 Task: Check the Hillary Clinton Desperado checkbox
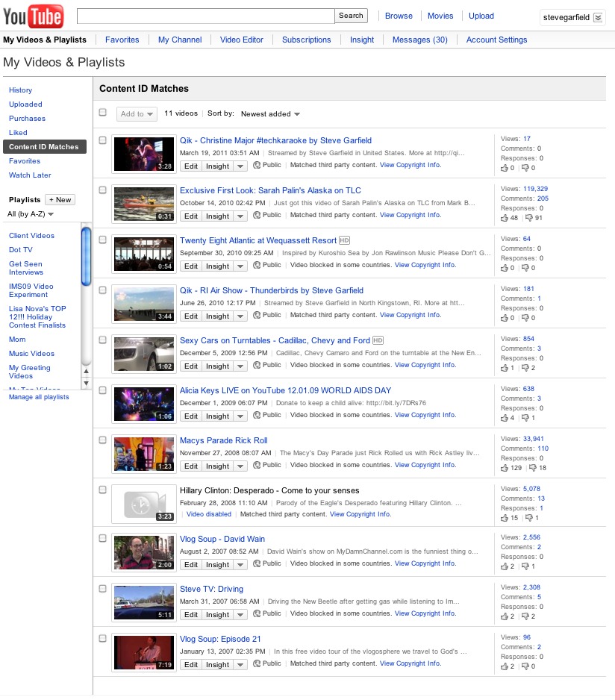pos(103,490)
